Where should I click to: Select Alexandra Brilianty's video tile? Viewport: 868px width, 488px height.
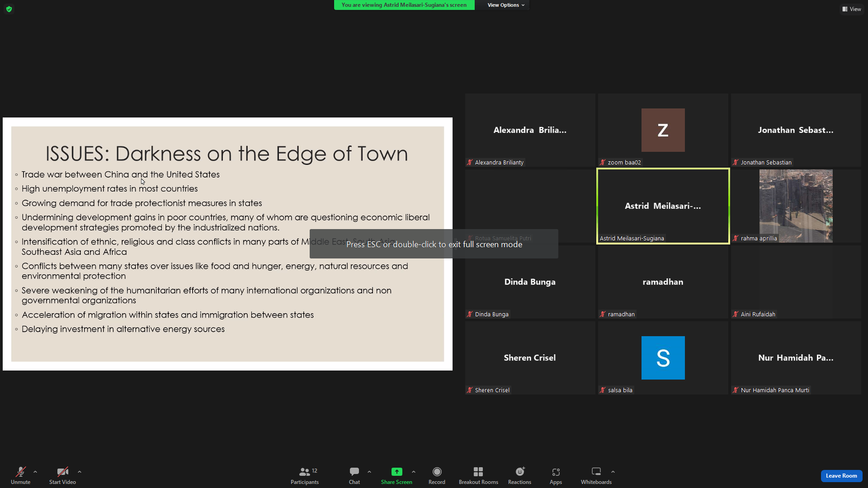coord(530,130)
